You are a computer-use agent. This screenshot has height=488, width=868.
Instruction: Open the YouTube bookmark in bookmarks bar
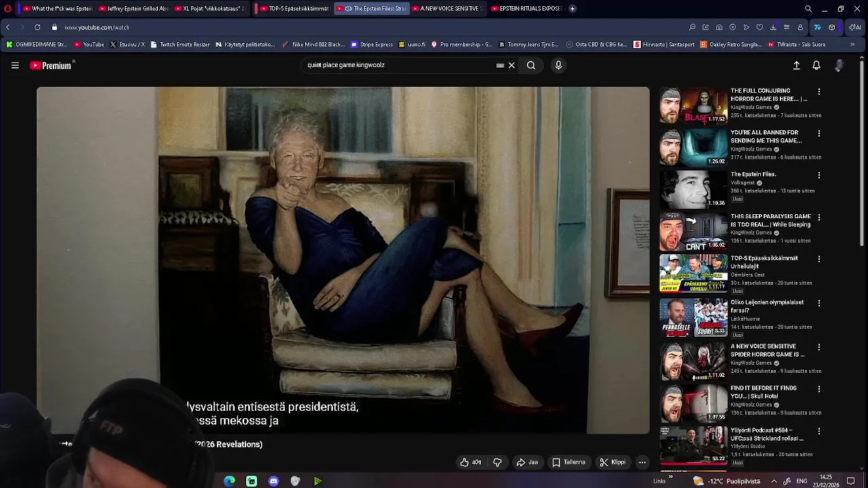(x=89, y=45)
